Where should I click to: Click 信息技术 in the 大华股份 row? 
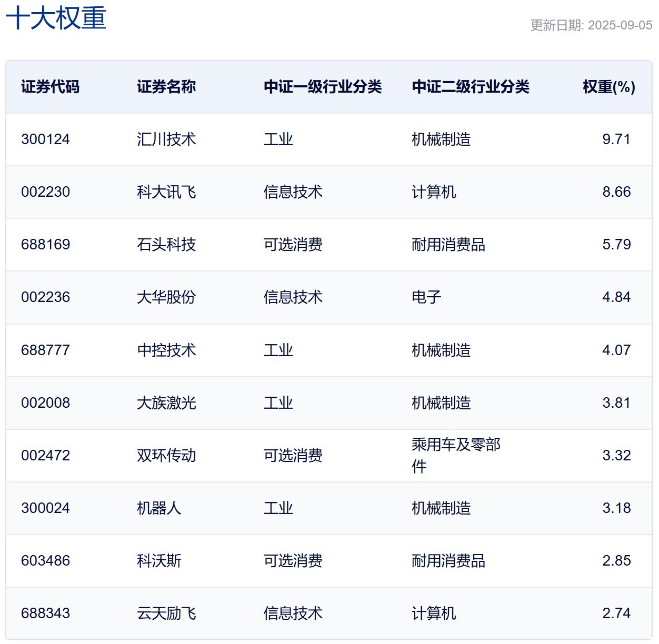pyautogui.click(x=293, y=297)
